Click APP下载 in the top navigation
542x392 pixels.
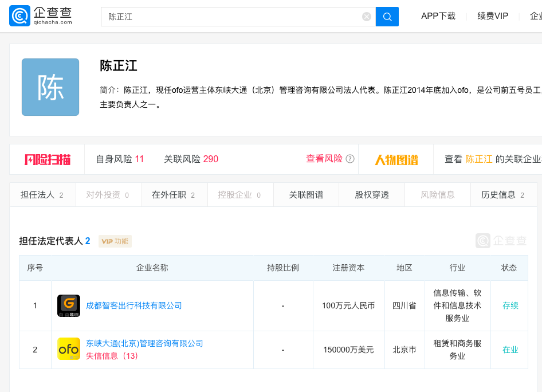pyautogui.click(x=438, y=16)
